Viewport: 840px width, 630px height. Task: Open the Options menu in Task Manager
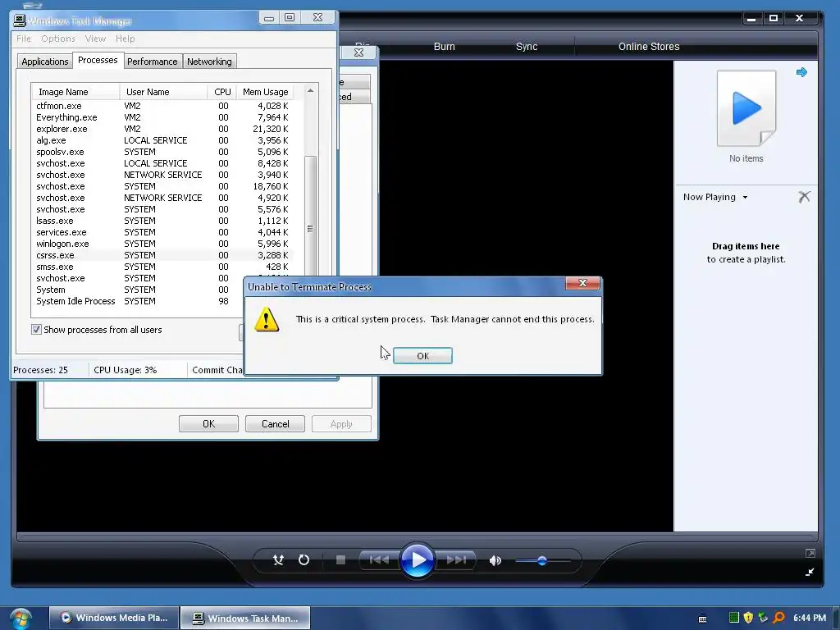tap(58, 39)
